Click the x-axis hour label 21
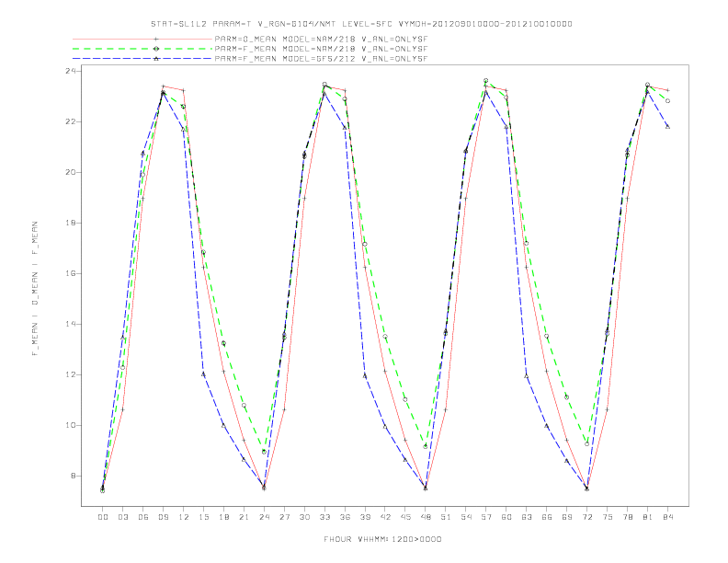 point(244,517)
